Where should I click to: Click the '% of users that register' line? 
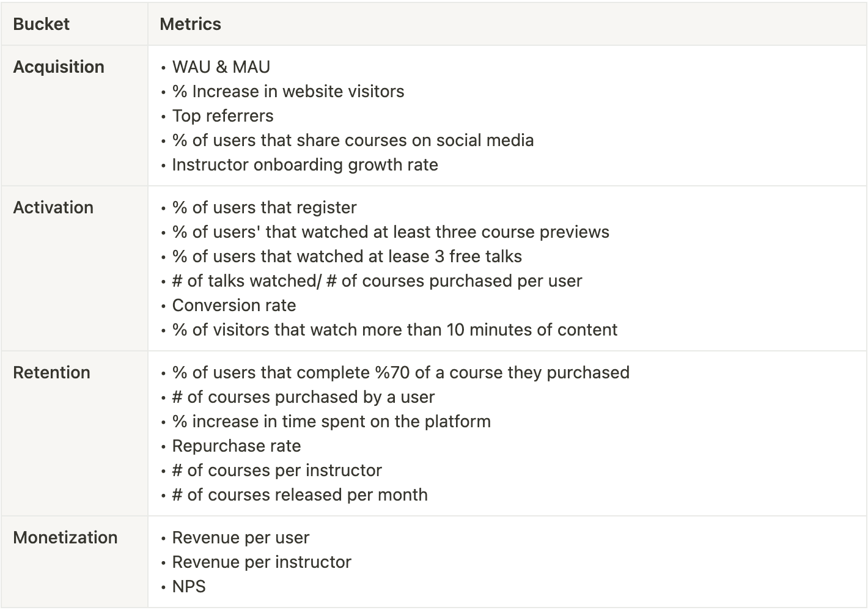(x=264, y=208)
